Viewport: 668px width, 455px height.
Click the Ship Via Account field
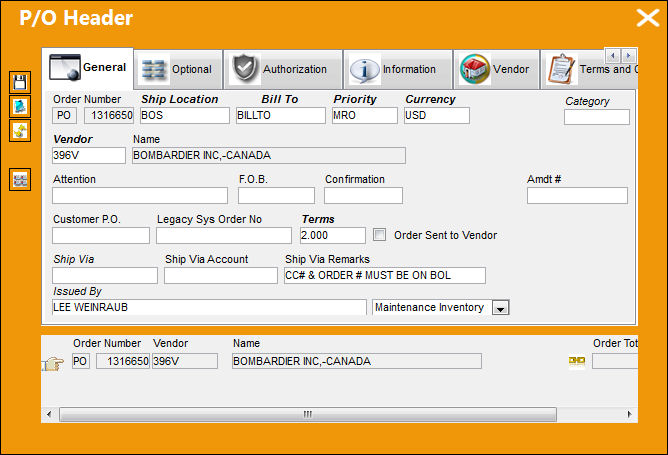221,276
